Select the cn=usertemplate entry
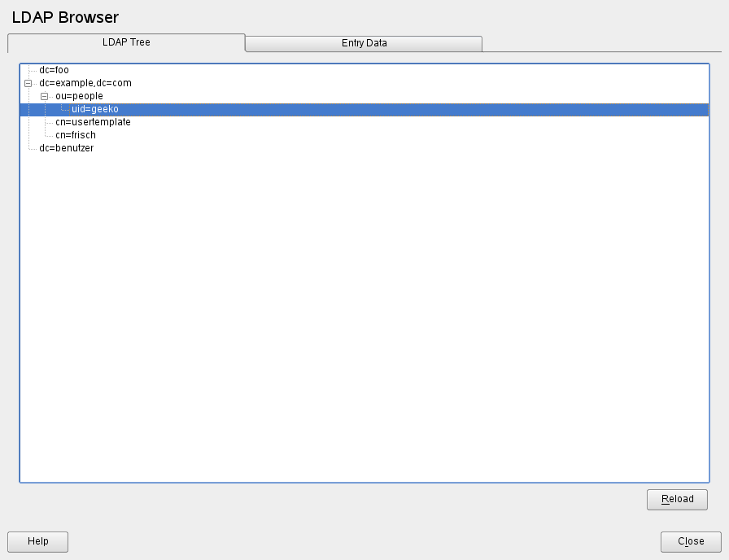The width and height of the screenshot is (729, 560). click(x=93, y=122)
